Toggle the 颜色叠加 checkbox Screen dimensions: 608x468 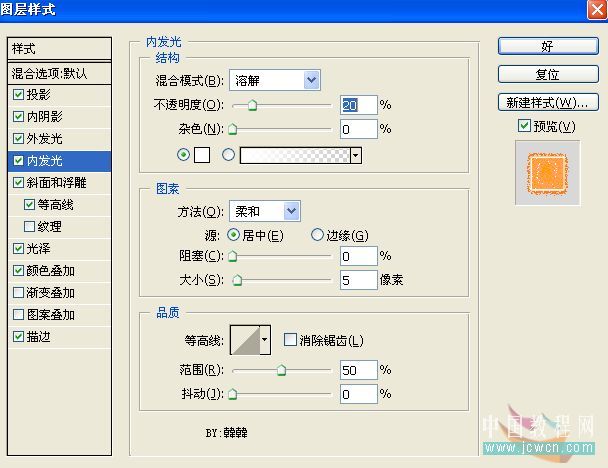(18, 271)
